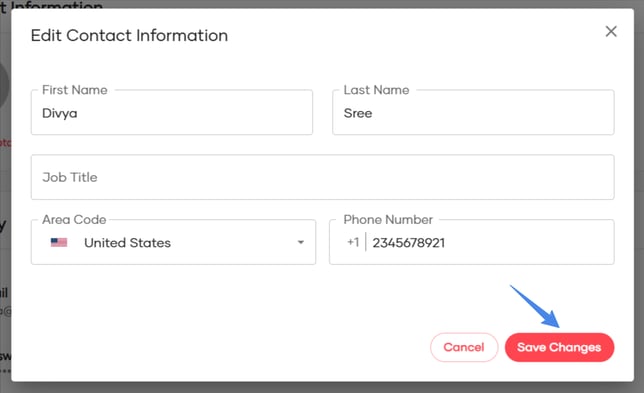Image resolution: width=644 pixels, height=393 pixels.
Task: Click the Last Name label
Action: [376, 90]
